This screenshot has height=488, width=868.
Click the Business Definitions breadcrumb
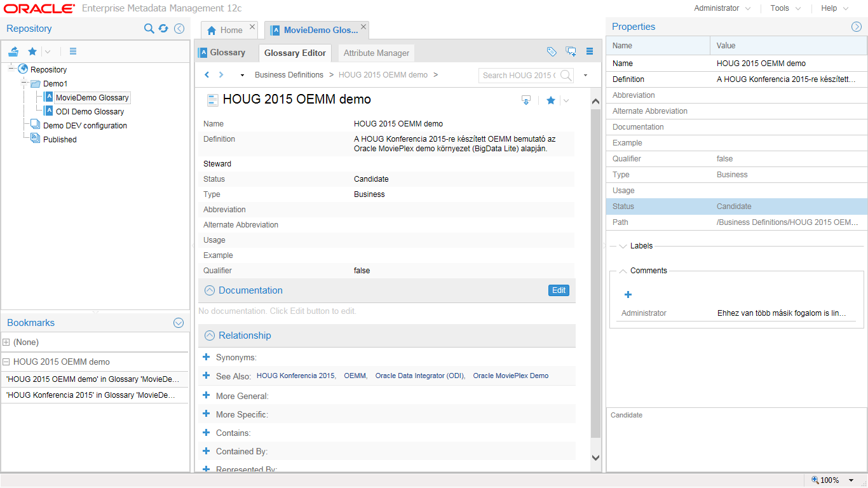[x=289, y=74]
